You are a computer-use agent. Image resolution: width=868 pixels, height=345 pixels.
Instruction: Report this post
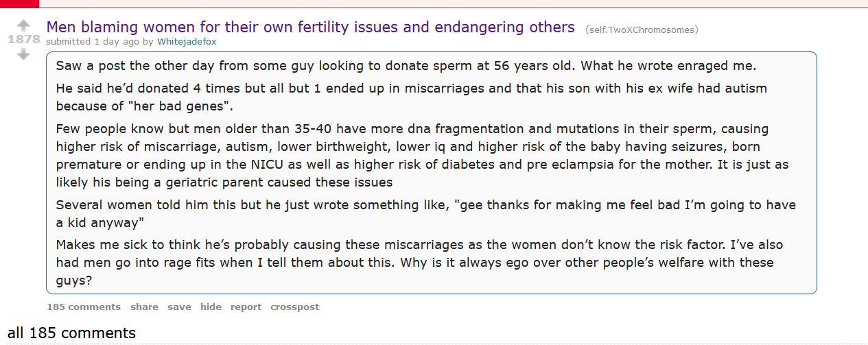pos(246,307)
